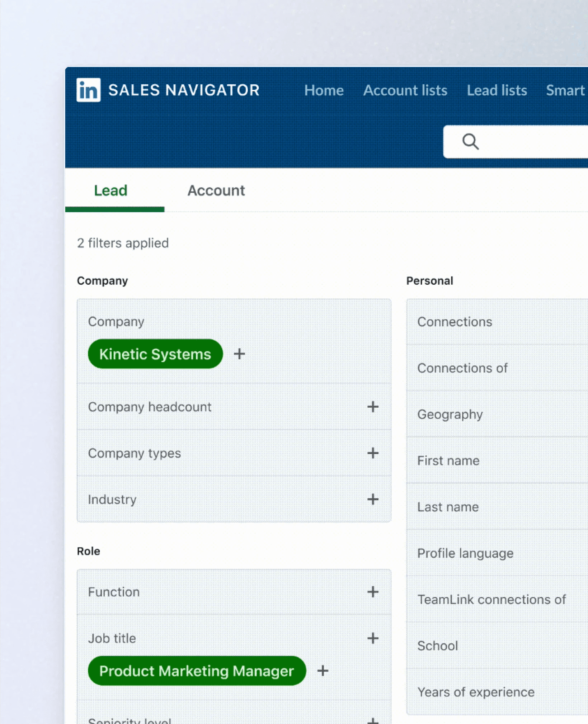Switch to the Account tab
This screenshot has width=588, height=724.
[x=216, y=190]
